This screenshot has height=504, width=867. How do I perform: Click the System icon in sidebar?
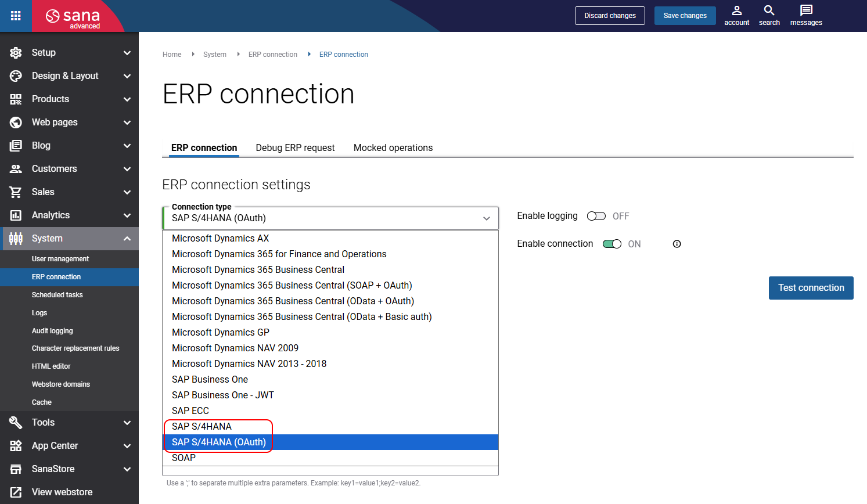tap(16, 239)
